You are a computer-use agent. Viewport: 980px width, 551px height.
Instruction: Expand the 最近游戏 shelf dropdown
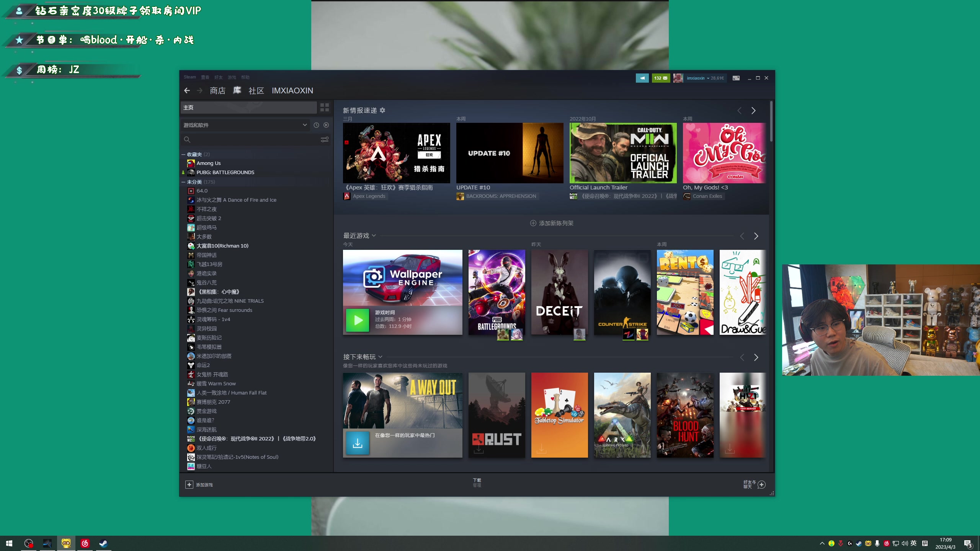tap(374, 236)
